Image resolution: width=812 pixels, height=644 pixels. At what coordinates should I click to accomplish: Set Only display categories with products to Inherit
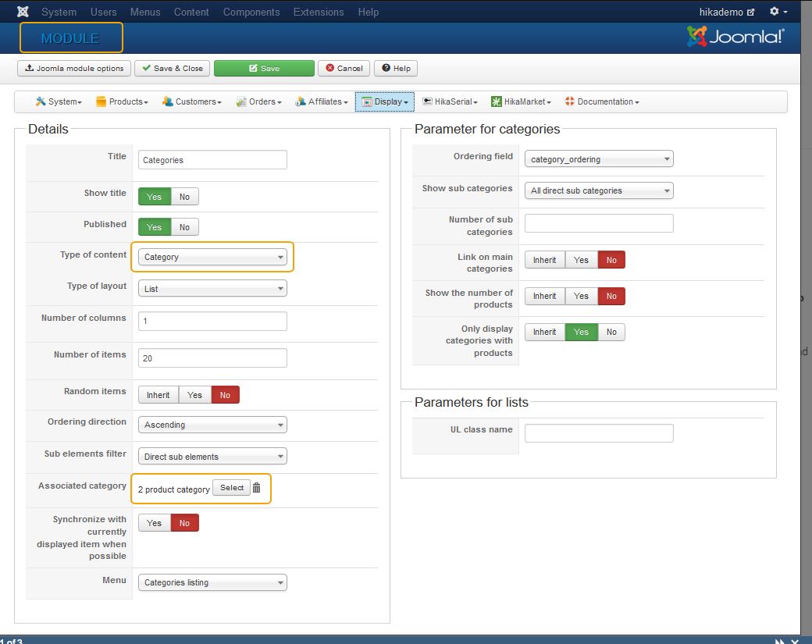click(x=545, y=332)
